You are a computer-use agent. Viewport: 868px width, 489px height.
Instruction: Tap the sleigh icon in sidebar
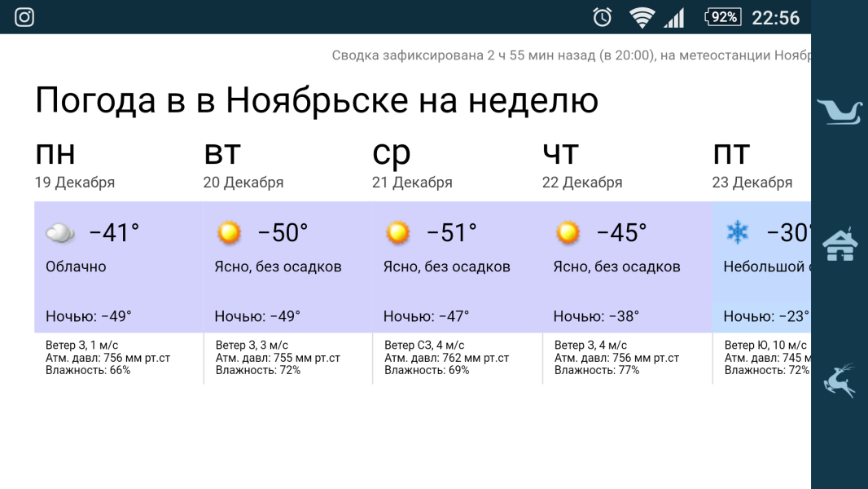tap(840, 111)
